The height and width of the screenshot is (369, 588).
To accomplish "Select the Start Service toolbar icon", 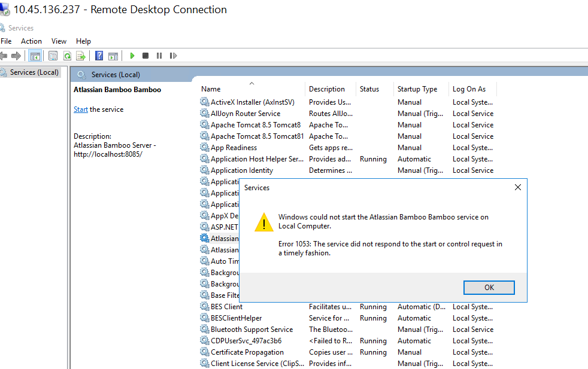I will coord(131,56).
